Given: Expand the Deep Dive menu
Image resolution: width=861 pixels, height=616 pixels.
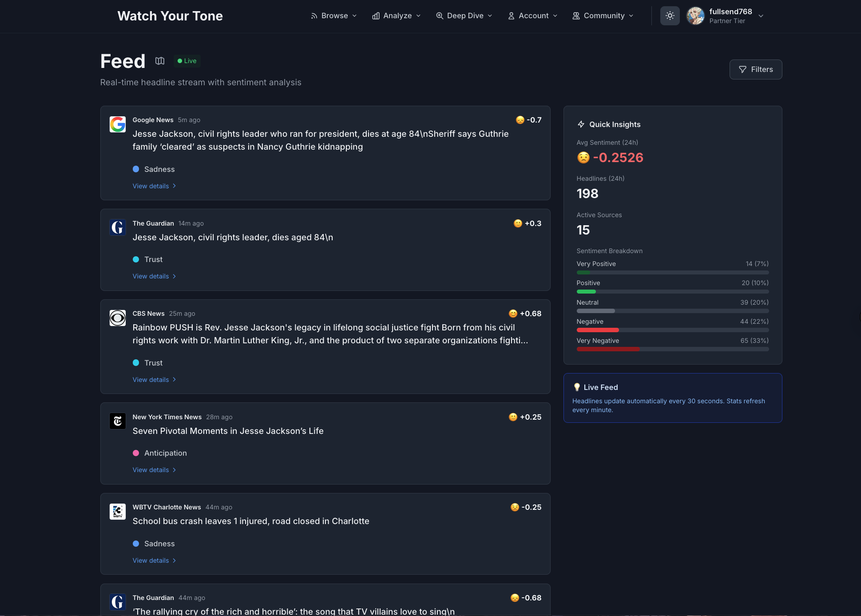Looking at the screenshot, I should pyautogui.click(x=464, y=16).
